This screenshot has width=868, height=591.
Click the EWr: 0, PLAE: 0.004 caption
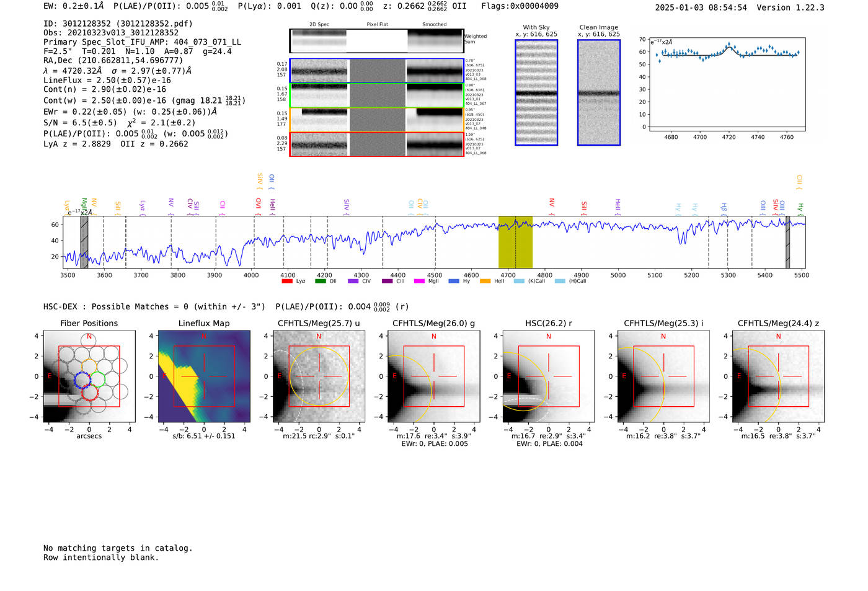point(549,444)
